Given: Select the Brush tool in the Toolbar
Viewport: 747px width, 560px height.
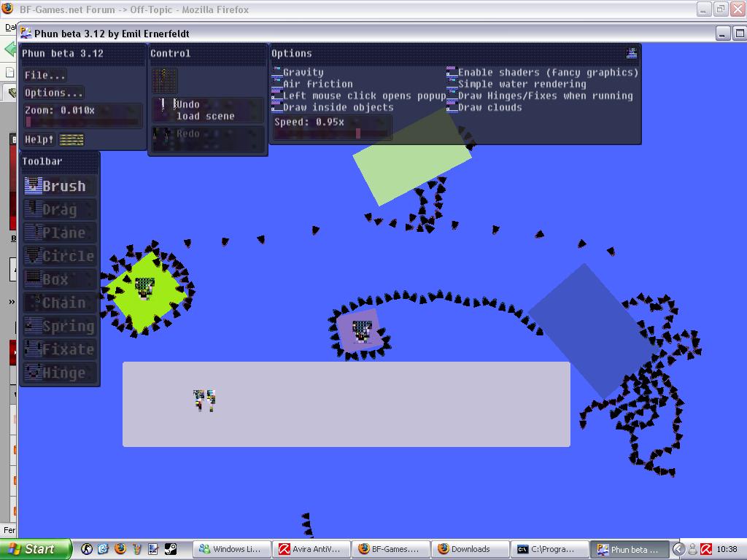Looking at the screenshot, I should click(60, 186).
